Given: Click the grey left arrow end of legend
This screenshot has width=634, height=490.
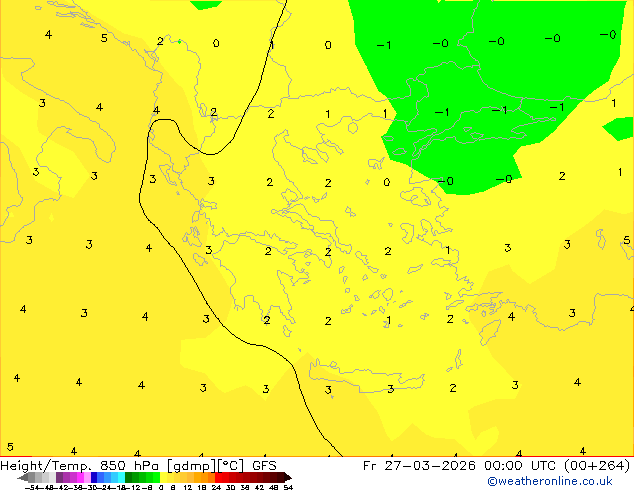Looking at the screenshot, I should click(x=23, y=477).
